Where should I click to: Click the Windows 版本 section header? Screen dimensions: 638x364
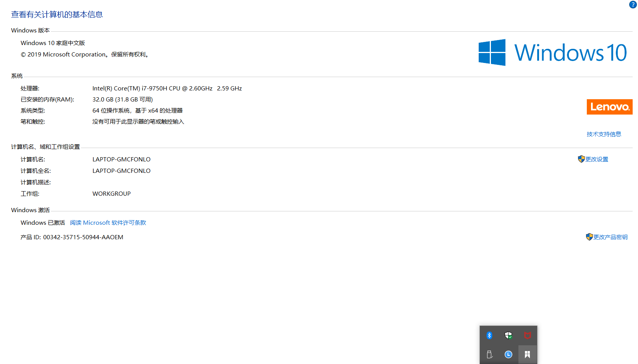coord(31,30)
